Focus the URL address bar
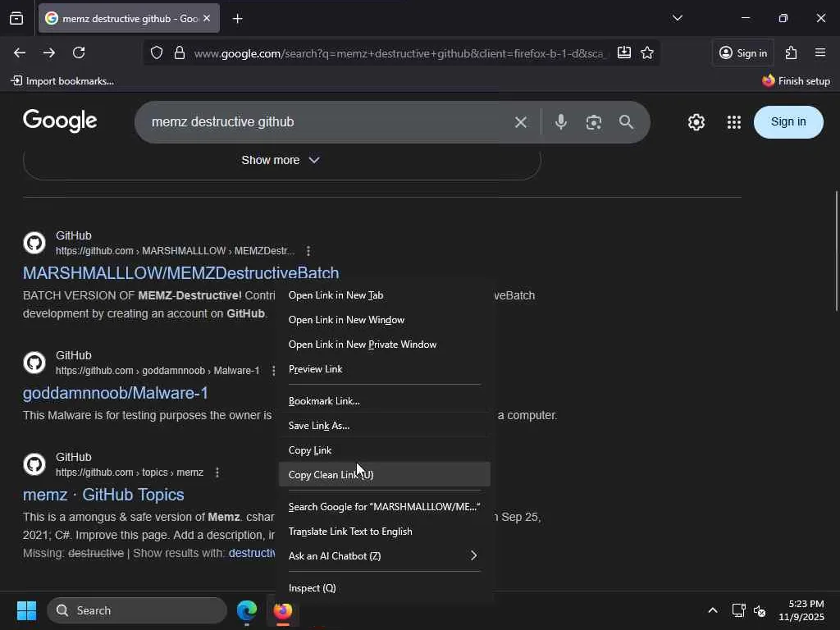 (x=399, y=53)
